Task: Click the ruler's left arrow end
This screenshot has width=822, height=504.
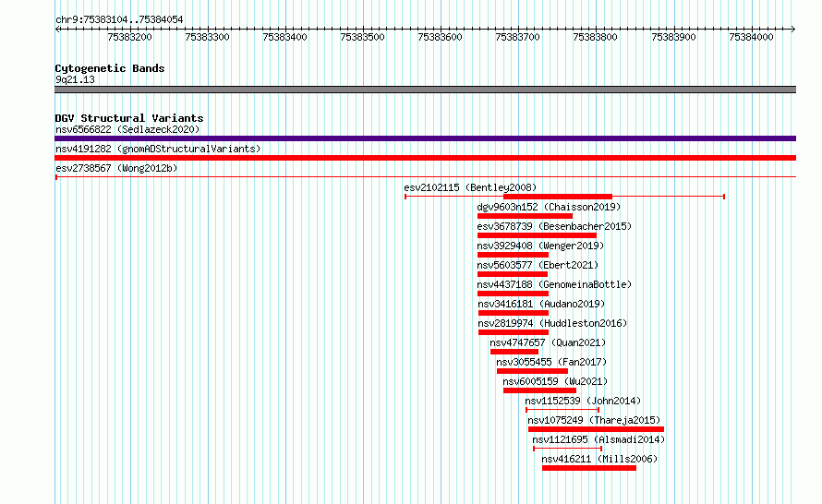Action: [x=57, y=29]
